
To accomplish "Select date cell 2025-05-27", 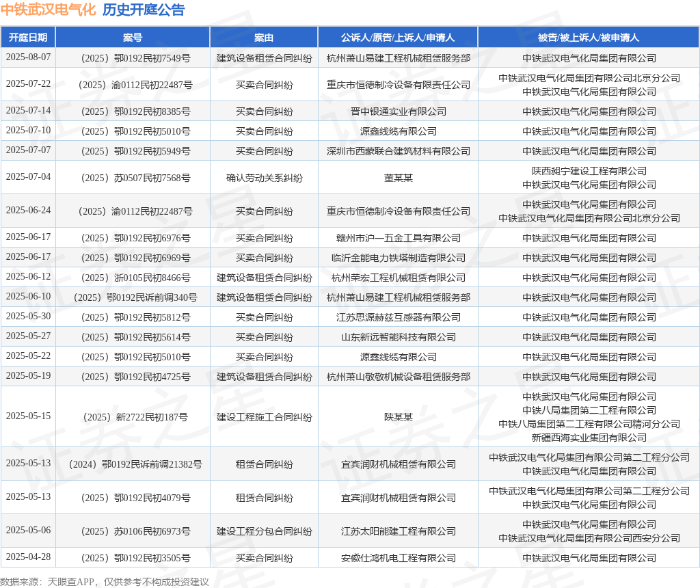I will 28,336.
